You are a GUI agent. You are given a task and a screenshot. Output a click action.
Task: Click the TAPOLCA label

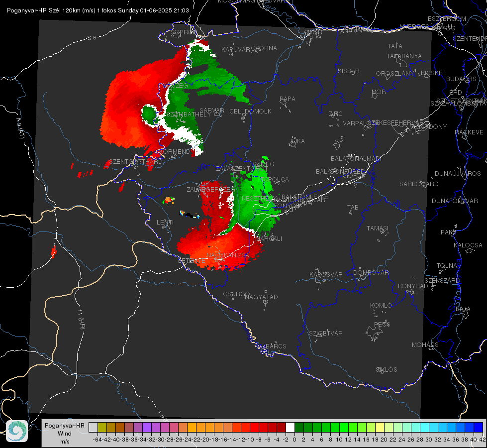275,179
